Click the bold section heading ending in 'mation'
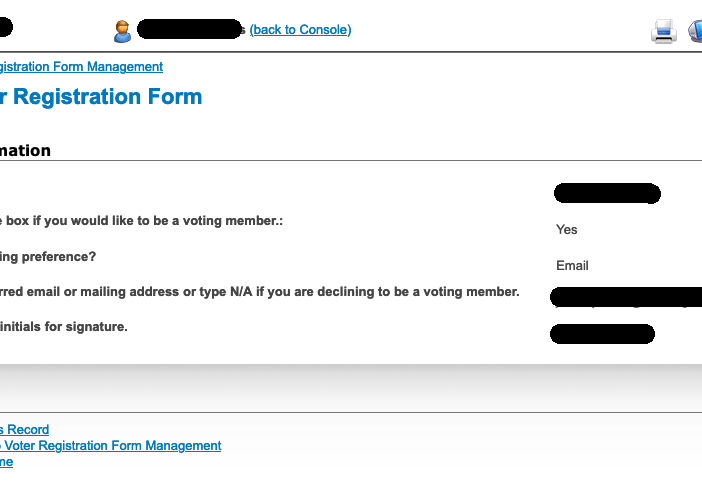Screen dimensions: 702x487 coord(25,150)
